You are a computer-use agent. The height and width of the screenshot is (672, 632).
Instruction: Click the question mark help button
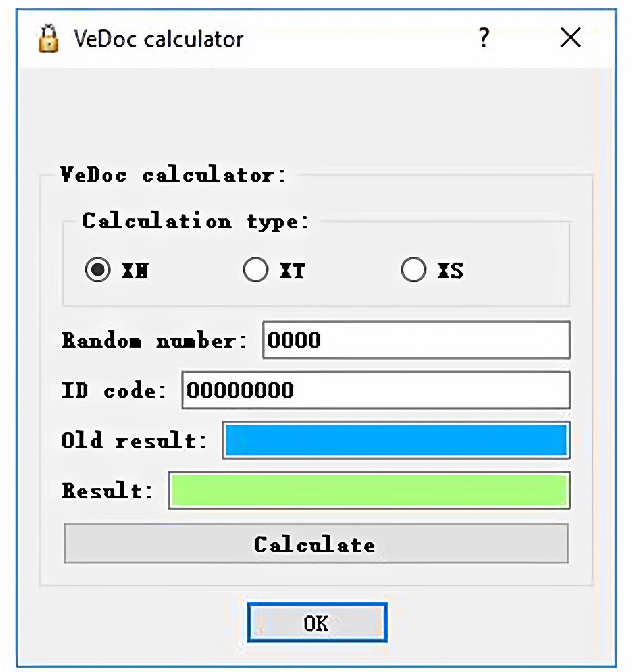click(x=484, y=37)
